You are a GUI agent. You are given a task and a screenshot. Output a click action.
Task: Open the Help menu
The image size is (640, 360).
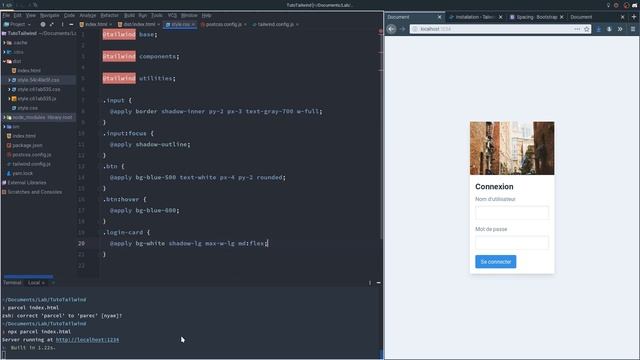click(x=207, y=15)
